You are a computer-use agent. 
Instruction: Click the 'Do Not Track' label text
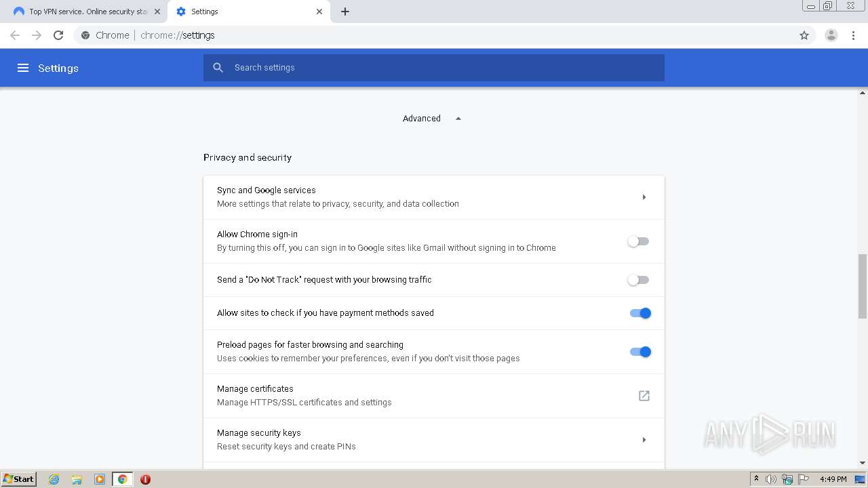coord(324,280)
